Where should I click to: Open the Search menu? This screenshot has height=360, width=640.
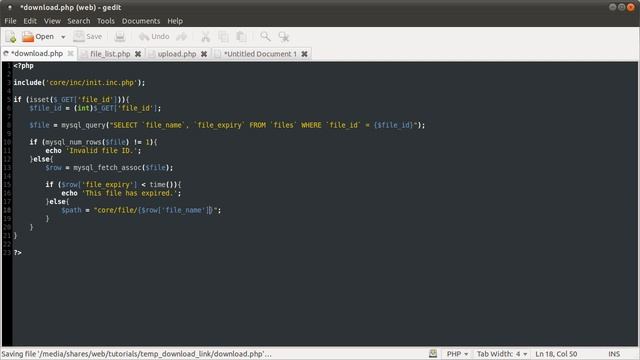(79, 21)
